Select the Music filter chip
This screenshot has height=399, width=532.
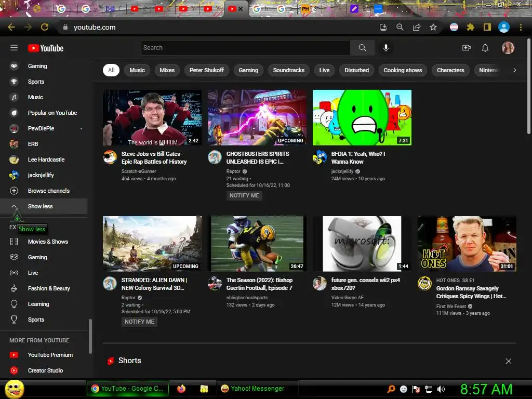pos(137,70)
